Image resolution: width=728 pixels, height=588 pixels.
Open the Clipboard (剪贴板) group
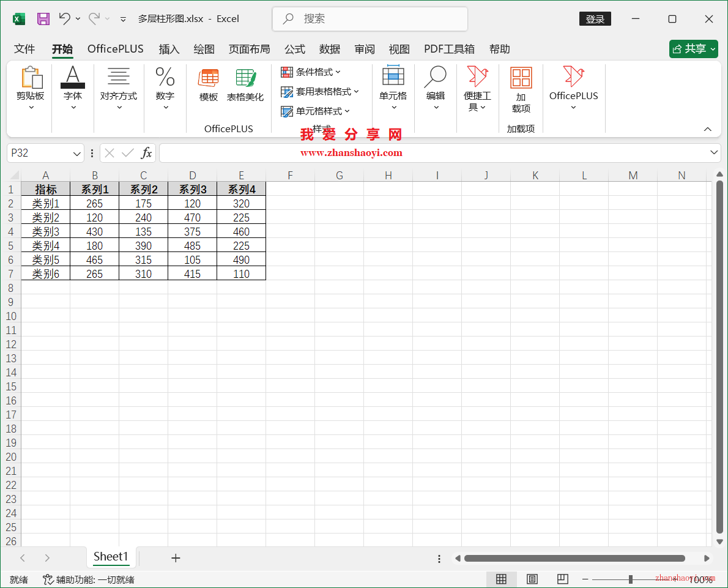[31, 88]
